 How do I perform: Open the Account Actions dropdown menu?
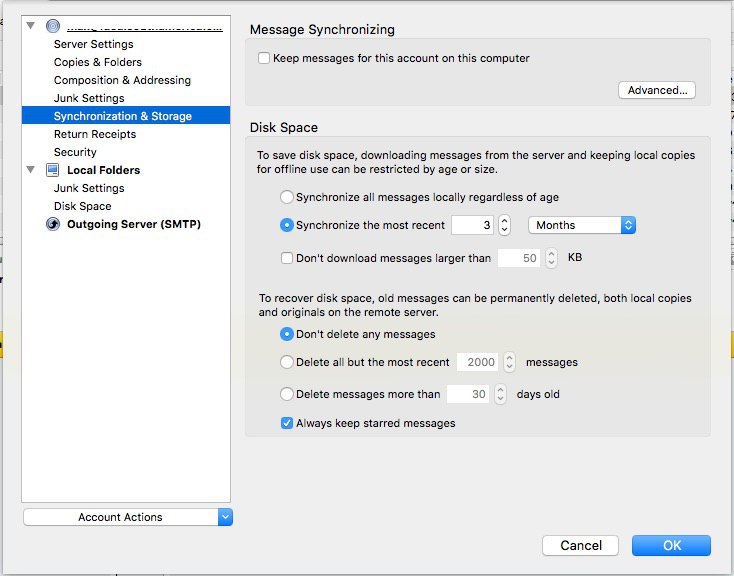[x=127, y=517]
